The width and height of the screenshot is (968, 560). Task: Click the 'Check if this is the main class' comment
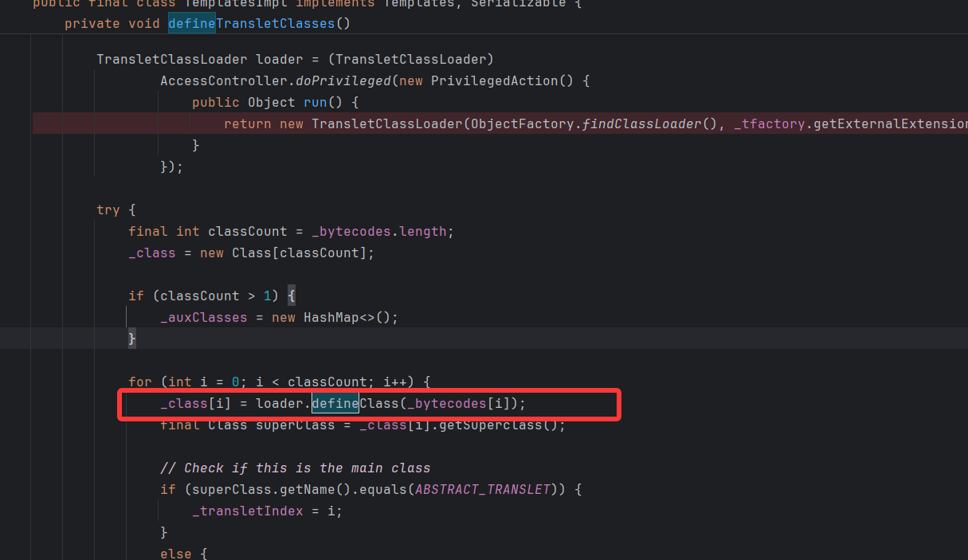point(295,468)
